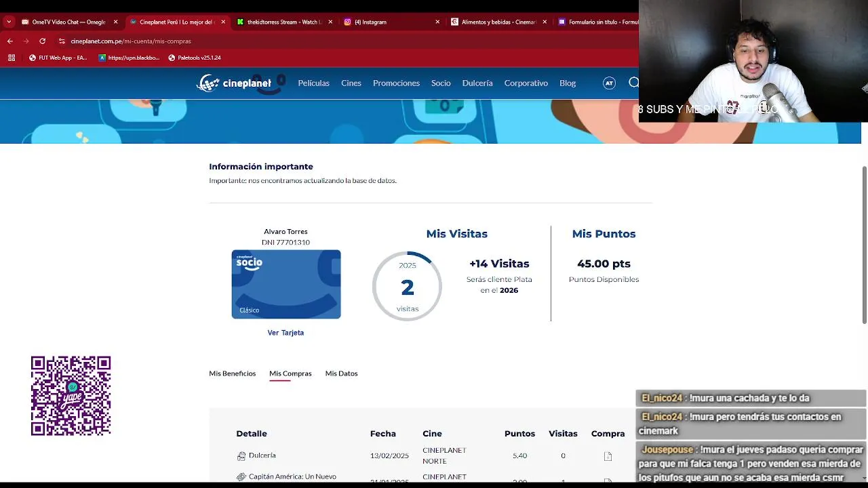Screen dimensions: 868x488
Task: Open Películas menu
Action: (x=313, y=83)
